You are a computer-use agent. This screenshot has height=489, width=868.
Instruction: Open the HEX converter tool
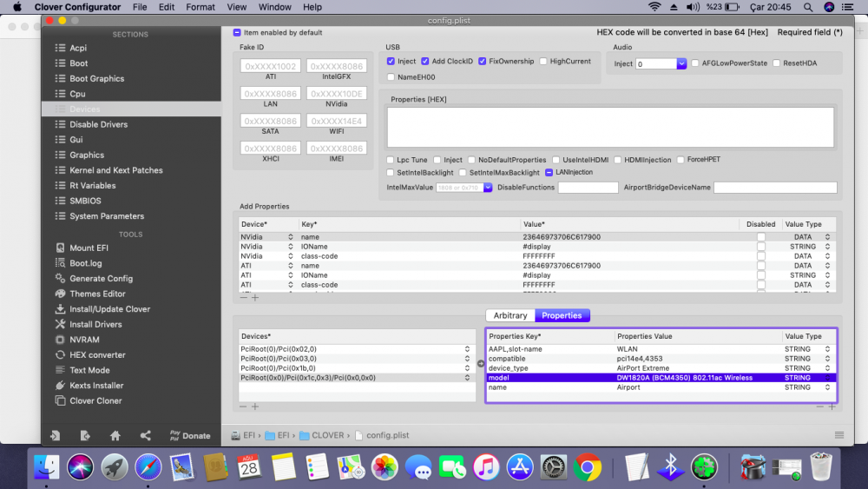(97, 355)
